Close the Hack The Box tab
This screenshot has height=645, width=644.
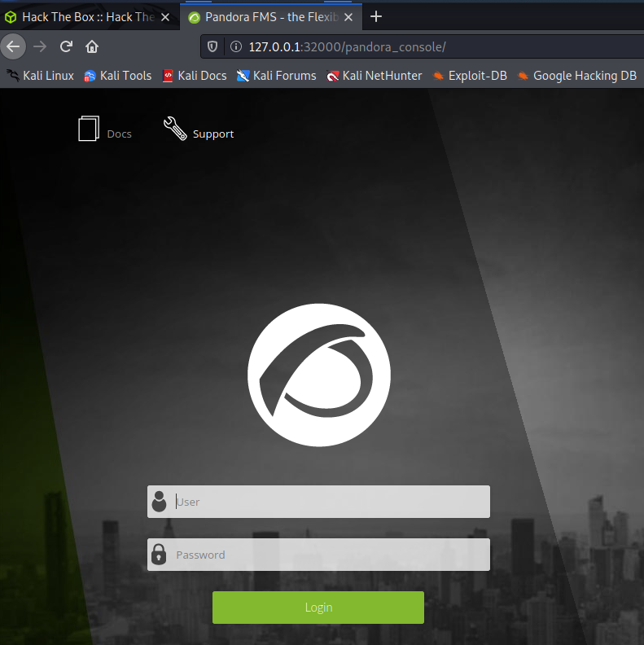click(165, 17)
